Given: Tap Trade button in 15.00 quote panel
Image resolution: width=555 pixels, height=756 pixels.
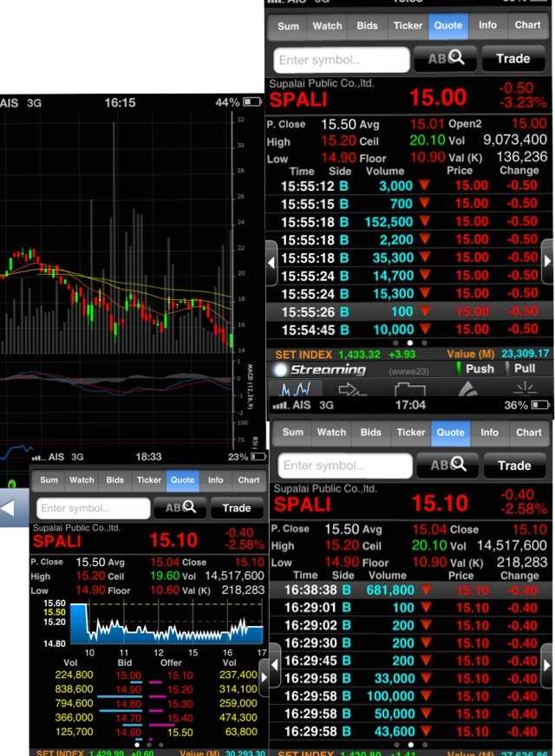Looking at the screenshot, I should coord(513,58).
